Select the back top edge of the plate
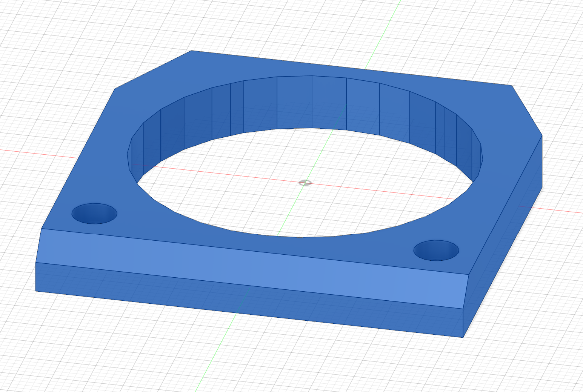The image size is (583, 392). tap(352, 68)
